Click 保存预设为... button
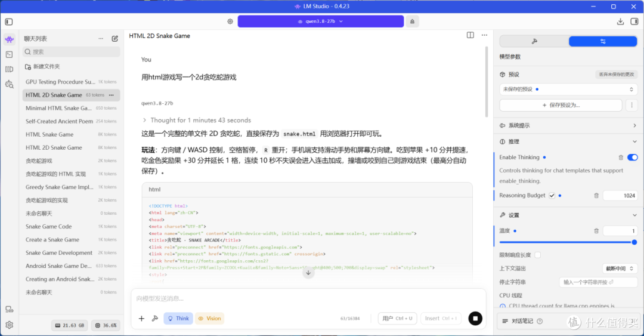This screenshot has height=336, width=644. click(x=561, y=105)
